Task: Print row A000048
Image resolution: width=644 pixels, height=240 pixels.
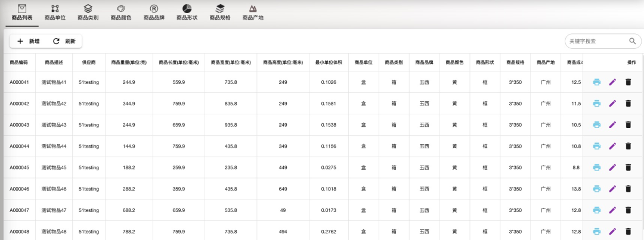Action: coord(597,232)
